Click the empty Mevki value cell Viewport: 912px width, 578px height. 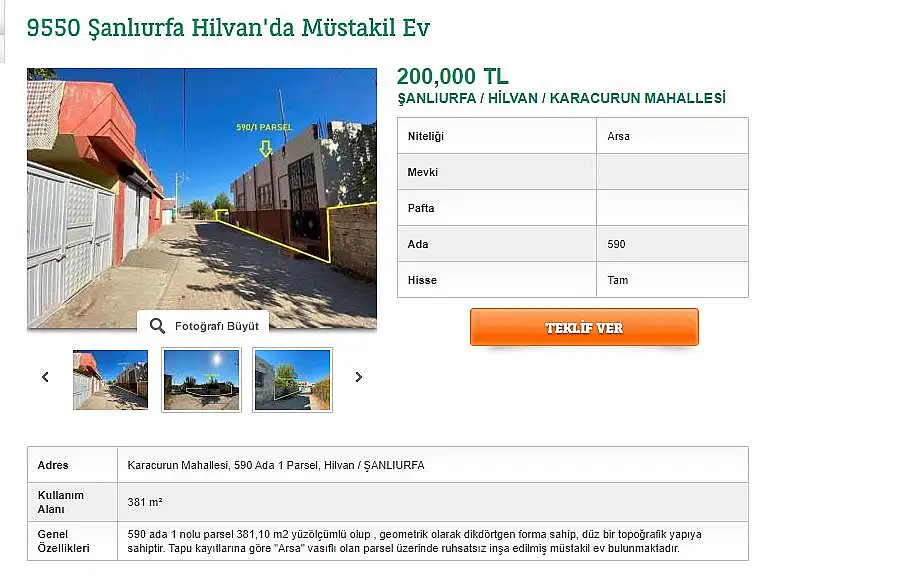coord(672,172)
